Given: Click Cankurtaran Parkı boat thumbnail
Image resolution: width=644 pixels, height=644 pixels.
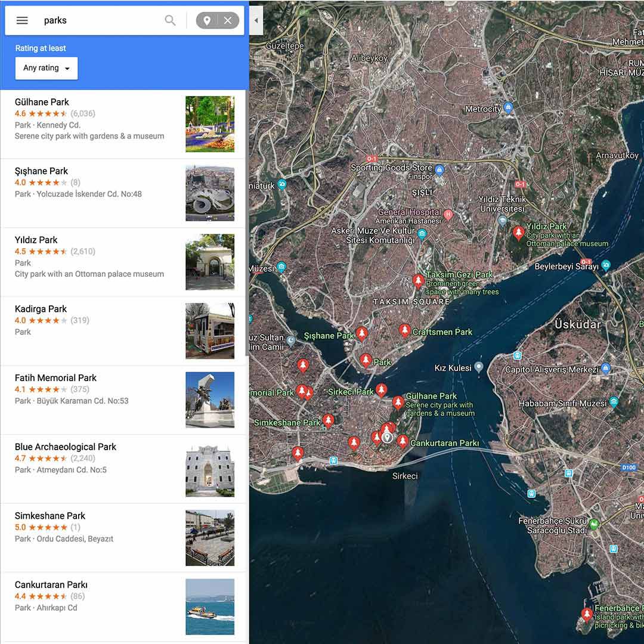Looking at the screenshot, I should tap(210, 607).
